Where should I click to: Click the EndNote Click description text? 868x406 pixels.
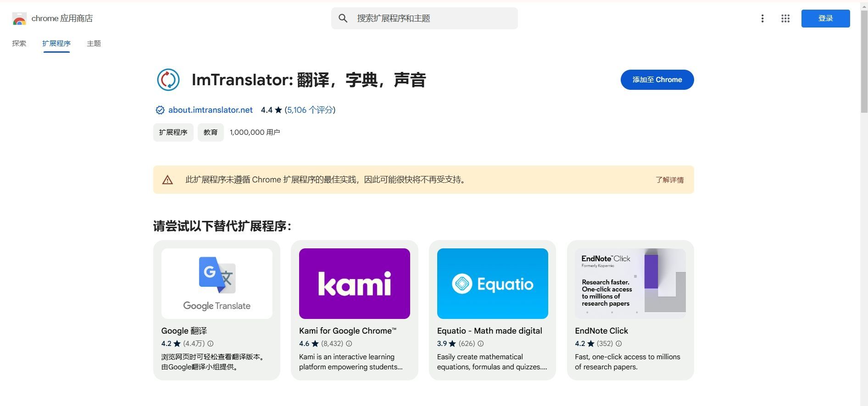[x=628, y=362]
